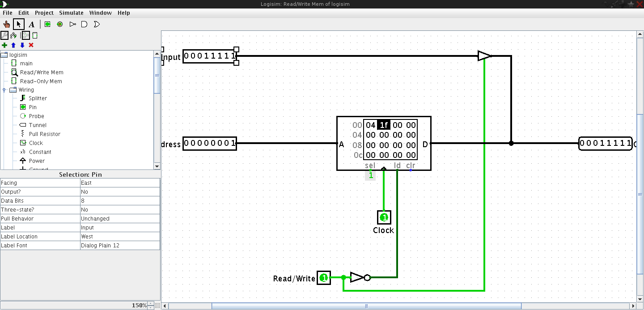Image resolution: width=644 pixels, height=310 pixels.
Task: Move circuit down with blue arrow
Action: 22,45
